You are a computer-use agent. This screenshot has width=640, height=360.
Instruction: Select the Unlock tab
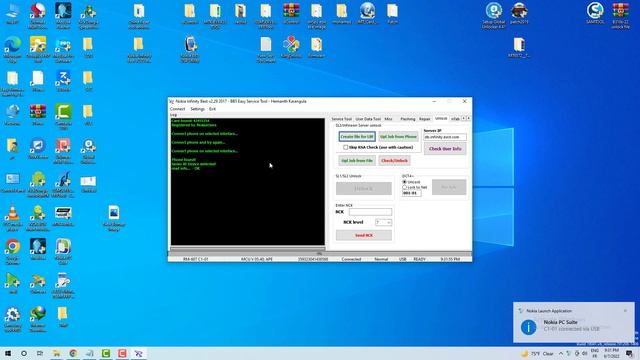(x=441, y=118)
